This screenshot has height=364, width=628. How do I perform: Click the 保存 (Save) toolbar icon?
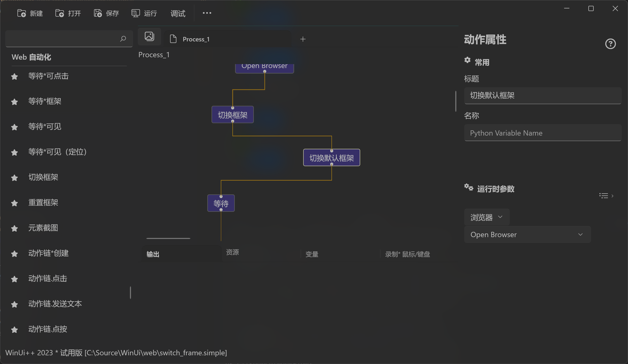tap(98, 13)
